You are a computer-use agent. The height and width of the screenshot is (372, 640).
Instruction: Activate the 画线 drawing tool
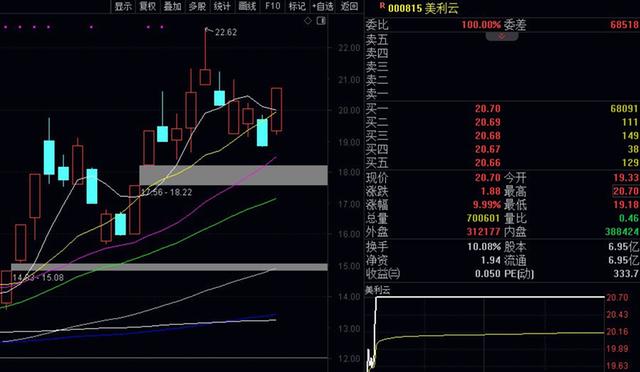point(247,6)
